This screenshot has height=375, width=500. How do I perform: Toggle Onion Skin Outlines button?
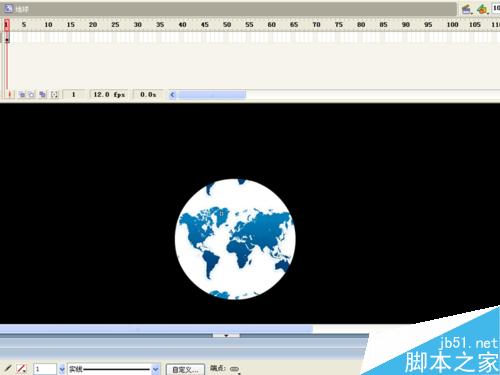[32, 95]
